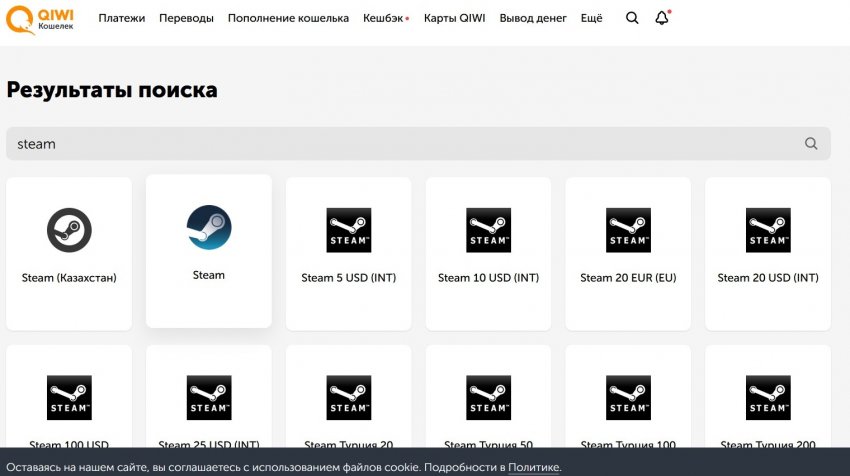Select the Steam (Казахстан) logo tile

[x=69, y=232]
